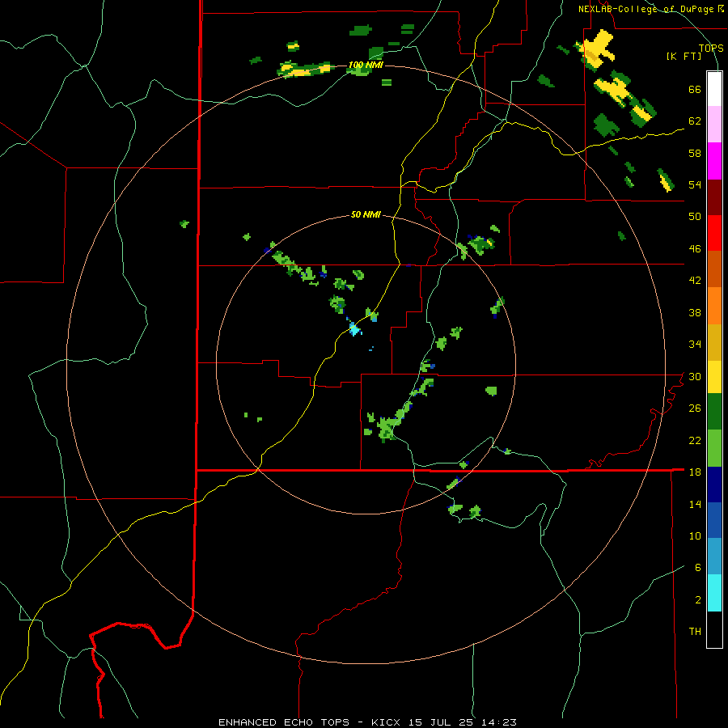Click the '50' legend value
The width and height of the screenshot is (728, 728).
click(695, 217)
